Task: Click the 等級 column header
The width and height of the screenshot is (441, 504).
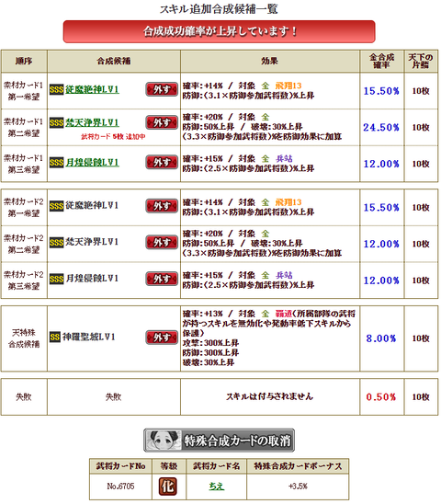Action: point(169,466)
